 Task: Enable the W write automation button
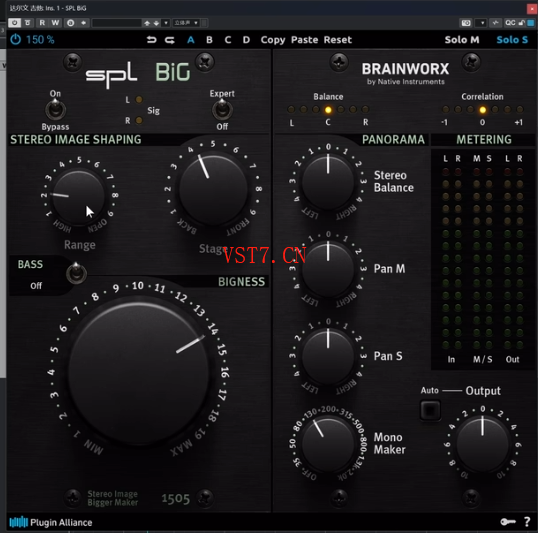(x=55, y=23)
